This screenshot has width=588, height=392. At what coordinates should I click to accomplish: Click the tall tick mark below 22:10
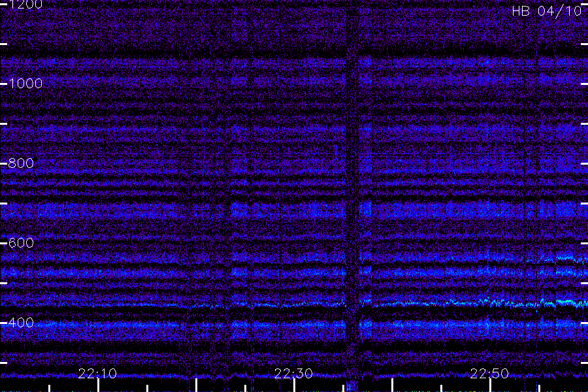click(x=98, y=385)
